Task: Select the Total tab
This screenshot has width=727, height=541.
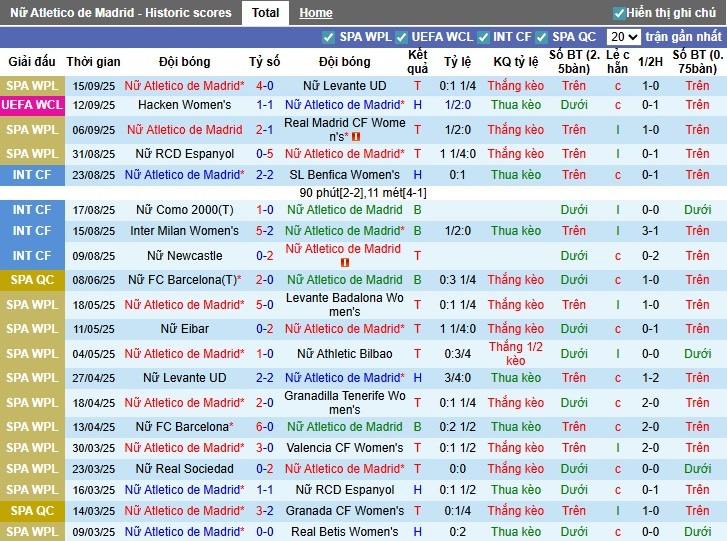Action: coord(265,13)
